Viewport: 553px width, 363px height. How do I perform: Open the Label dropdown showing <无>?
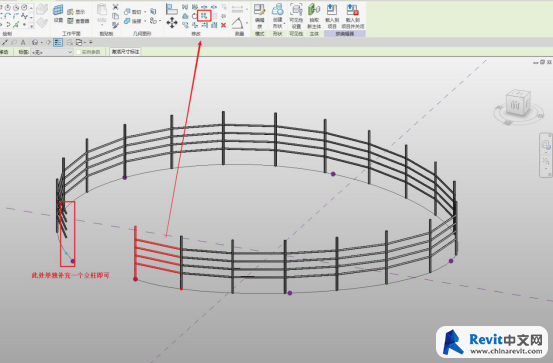coord(52,52)
